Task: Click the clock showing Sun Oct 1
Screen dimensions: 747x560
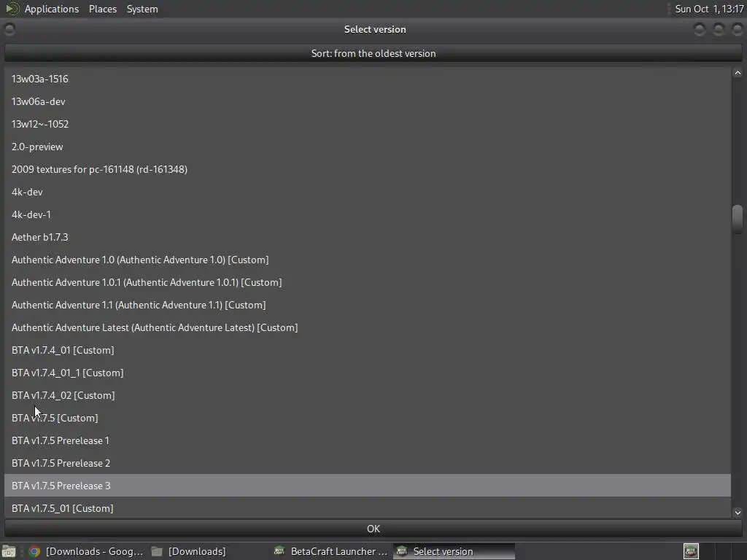Action: pyautogui.click(x=709, y=9)
